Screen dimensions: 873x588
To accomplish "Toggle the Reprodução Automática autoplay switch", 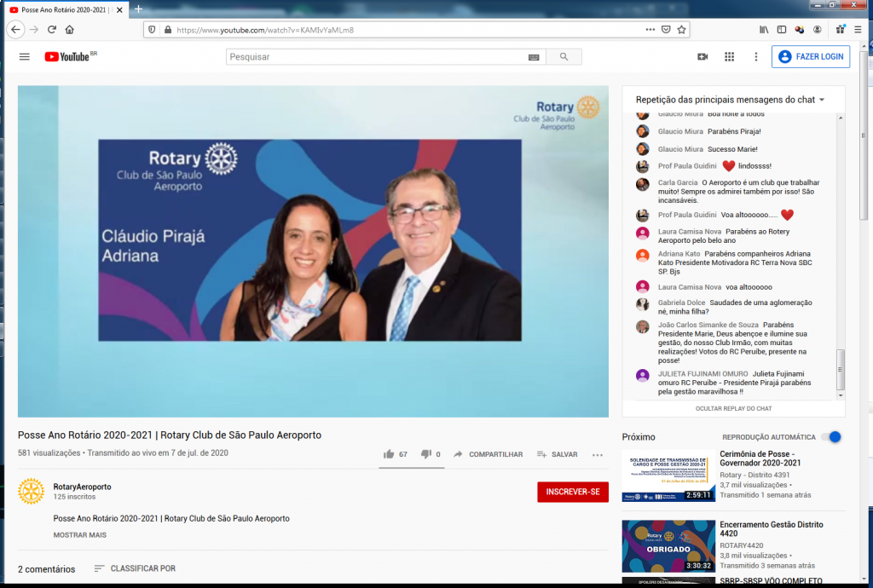I will pos(831,437).
